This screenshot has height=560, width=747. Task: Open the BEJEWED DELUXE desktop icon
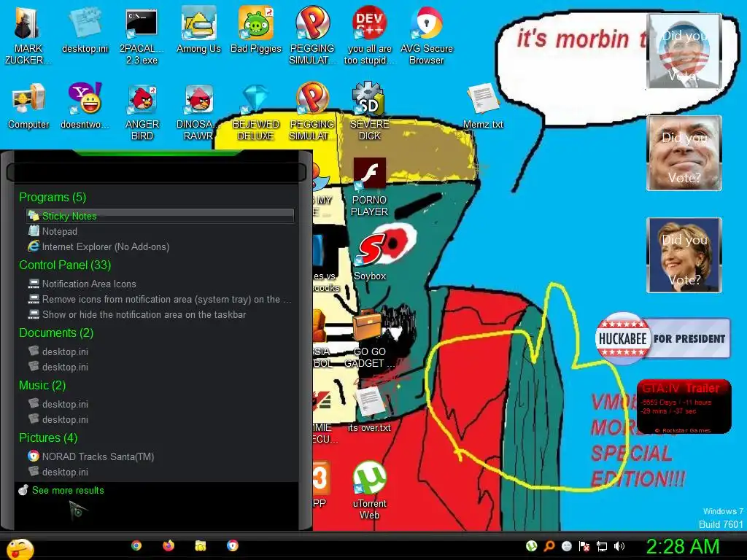pos(256,112)
